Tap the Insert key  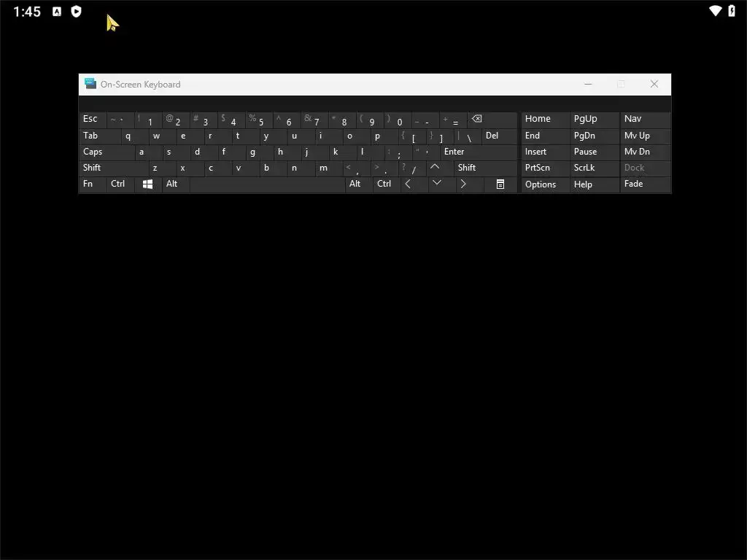545,152
